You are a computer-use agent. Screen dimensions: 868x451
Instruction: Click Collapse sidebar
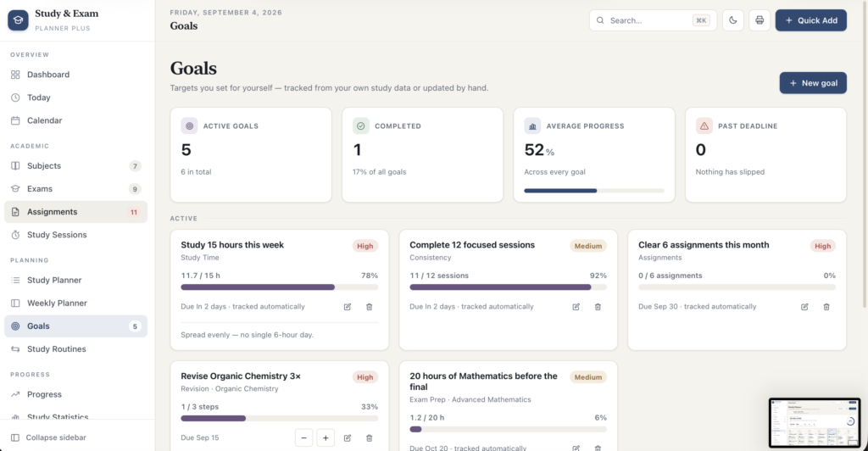(x=75, y=437)
